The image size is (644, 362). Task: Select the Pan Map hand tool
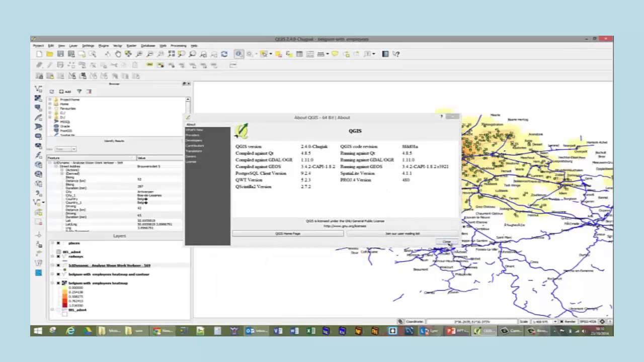pos(118,54)
